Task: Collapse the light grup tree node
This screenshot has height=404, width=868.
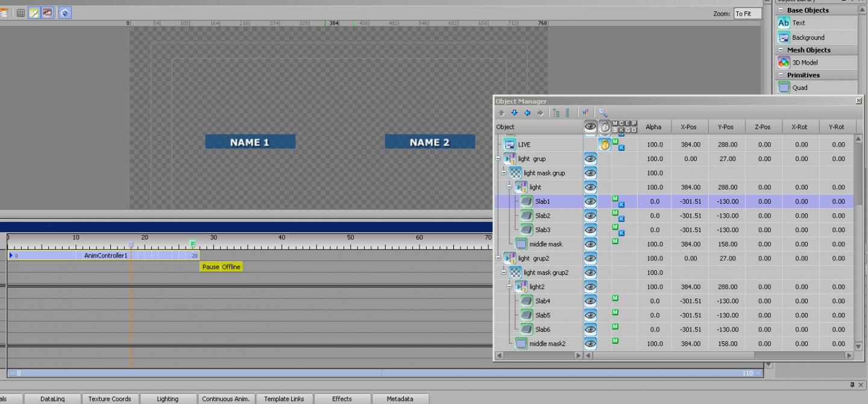Action: pyautogui.click(x=498, y=159)
